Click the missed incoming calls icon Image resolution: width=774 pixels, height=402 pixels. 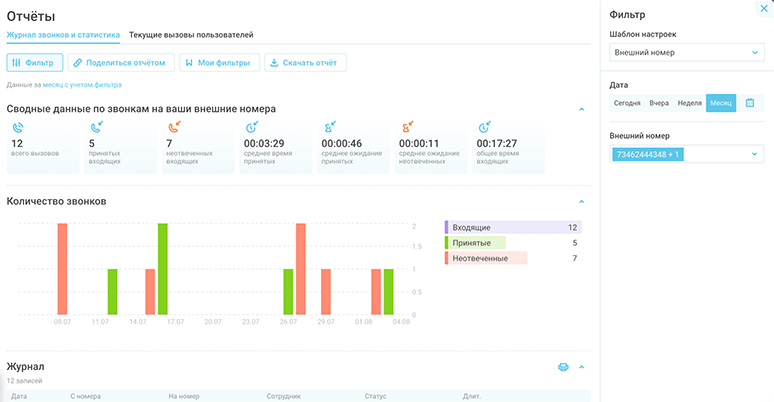point(173,127)
